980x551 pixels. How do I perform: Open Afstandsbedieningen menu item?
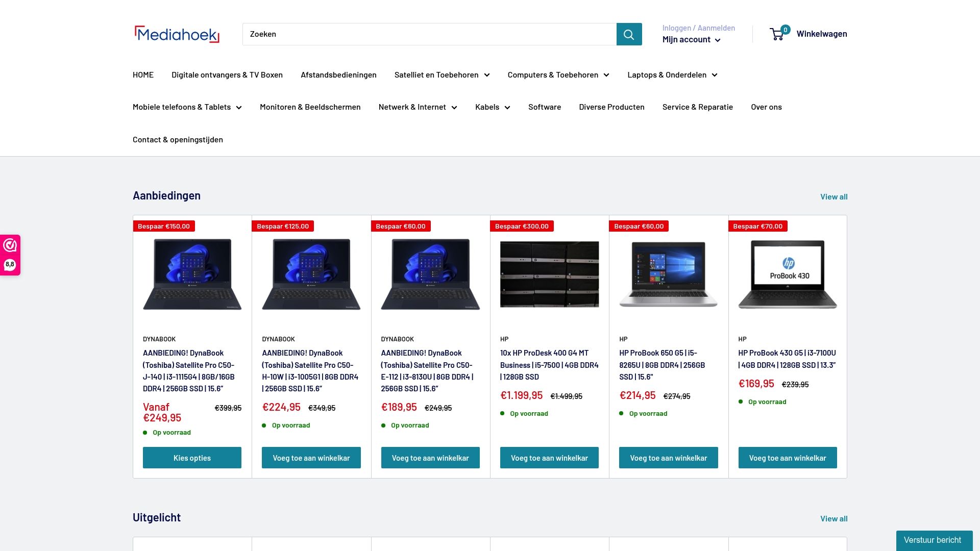point(338,75)
